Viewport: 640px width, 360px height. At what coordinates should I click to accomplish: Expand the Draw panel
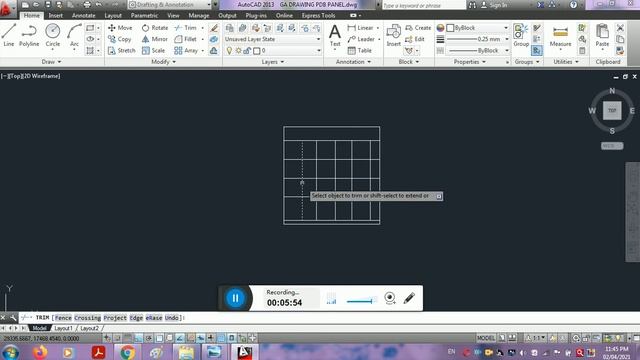(51, 62)
